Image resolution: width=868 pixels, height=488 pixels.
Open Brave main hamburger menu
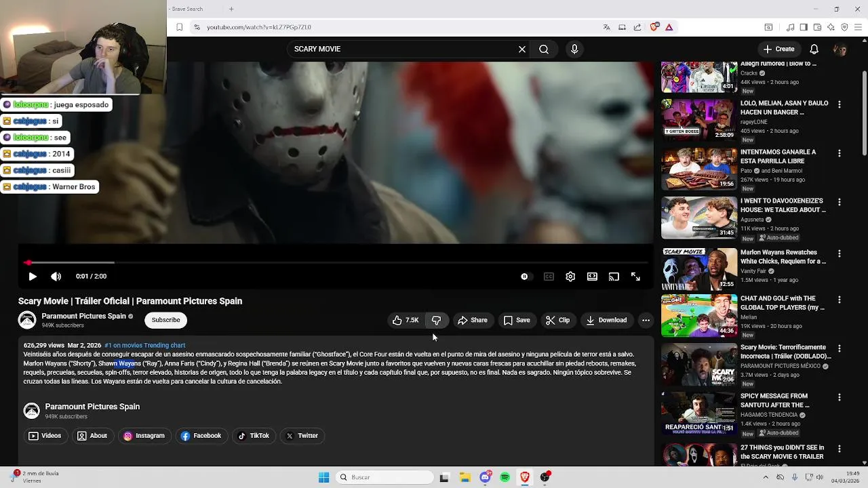tap(857, 27)
